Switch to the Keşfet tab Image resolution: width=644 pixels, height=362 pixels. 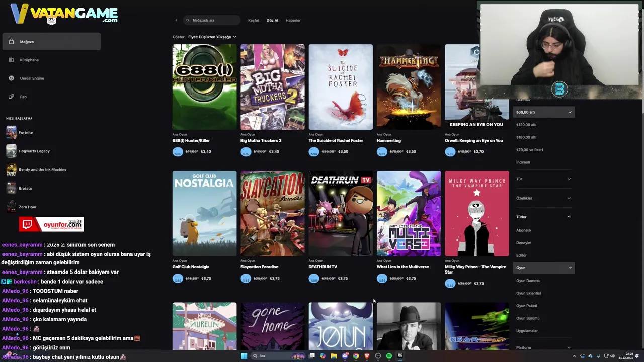[x=254, y=20]
